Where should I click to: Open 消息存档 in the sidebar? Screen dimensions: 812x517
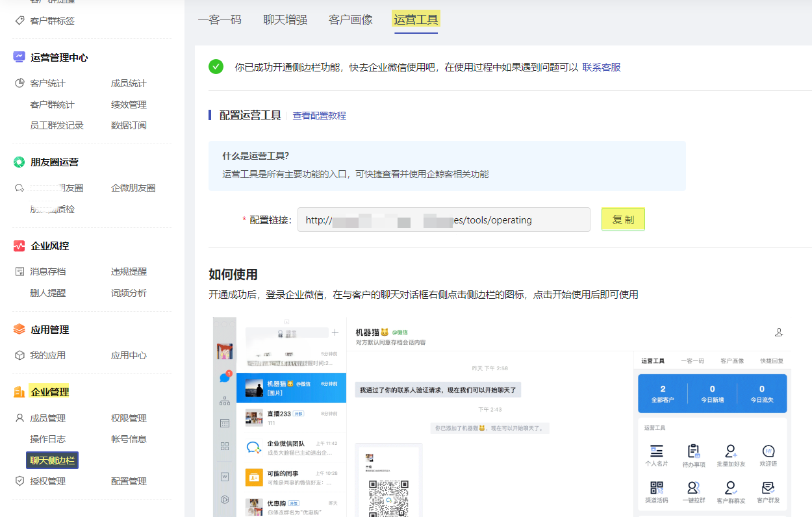coord(48,271)
